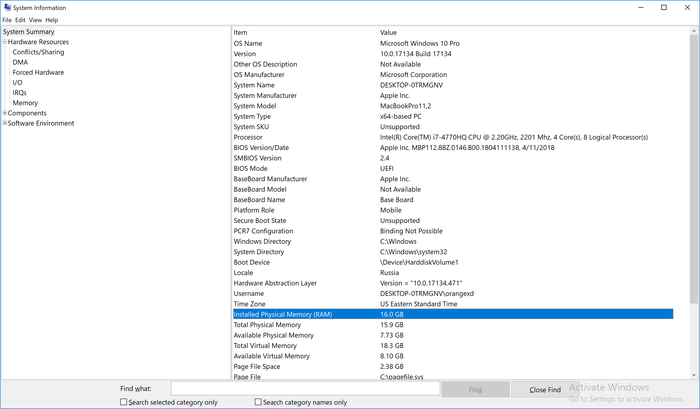Viewport: 700px width, 409px height.
Task: Select the System Type row
Action: coord(453,117)
